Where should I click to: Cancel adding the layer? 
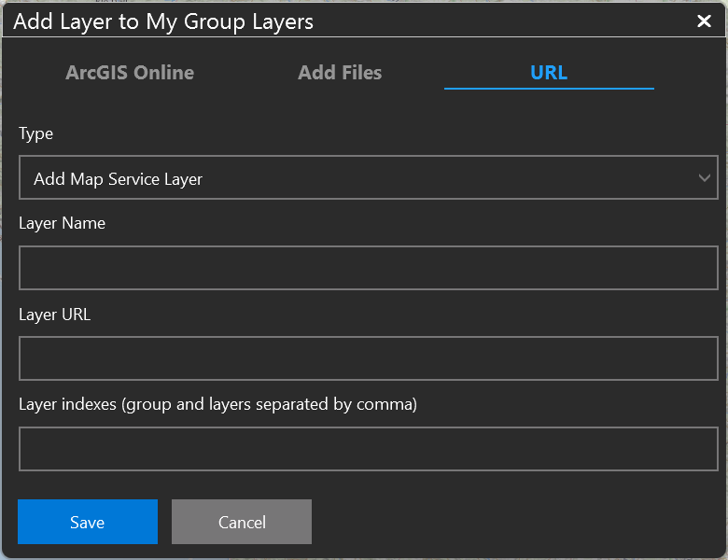[242, 522]
